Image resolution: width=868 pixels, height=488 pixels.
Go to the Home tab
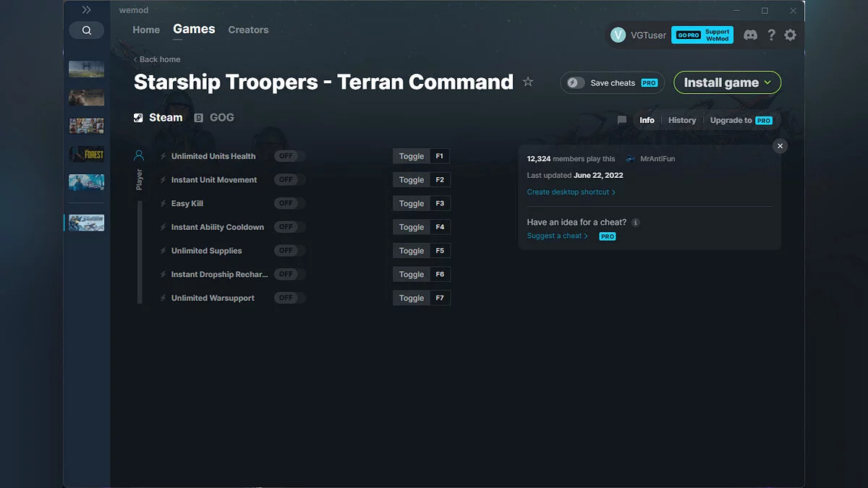(146, 30)
